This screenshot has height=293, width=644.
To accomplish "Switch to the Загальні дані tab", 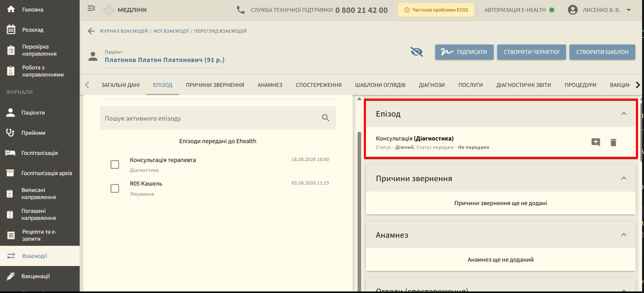I will click(x=120, y=85).
